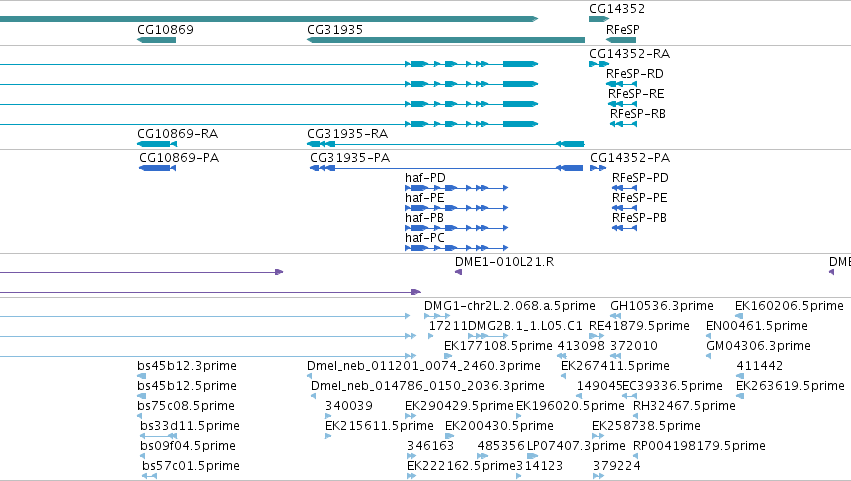Viewport: 851px width, 481px height.
Task: Click the EN00461.5prime EST label
Action: pos(757,326)
